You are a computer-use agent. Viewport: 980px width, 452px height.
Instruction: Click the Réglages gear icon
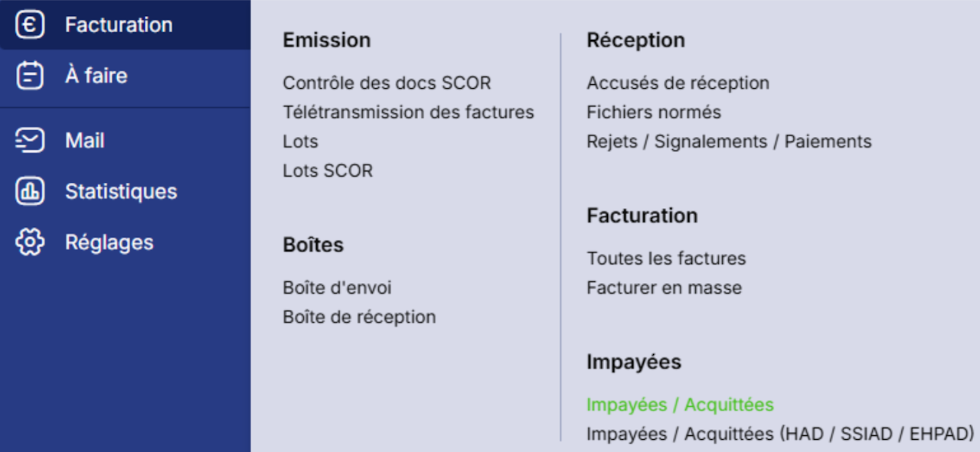click(x=30, y=242)
